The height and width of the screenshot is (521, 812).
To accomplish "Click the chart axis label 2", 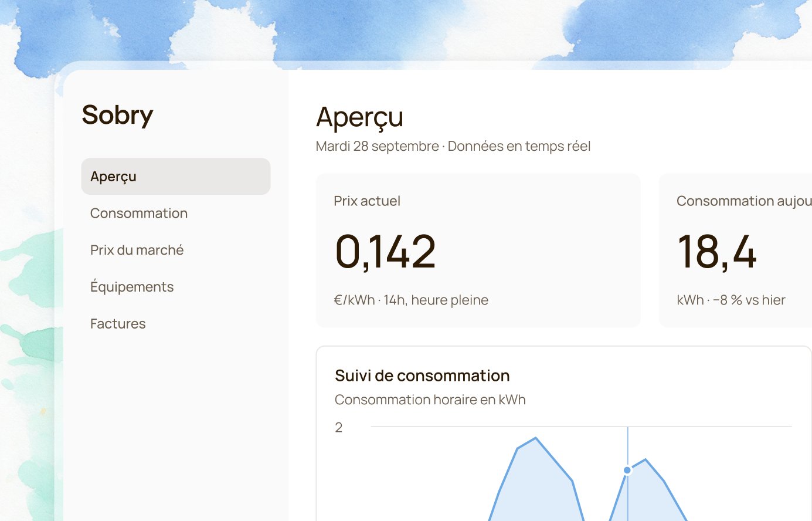I will pos(338,428).
